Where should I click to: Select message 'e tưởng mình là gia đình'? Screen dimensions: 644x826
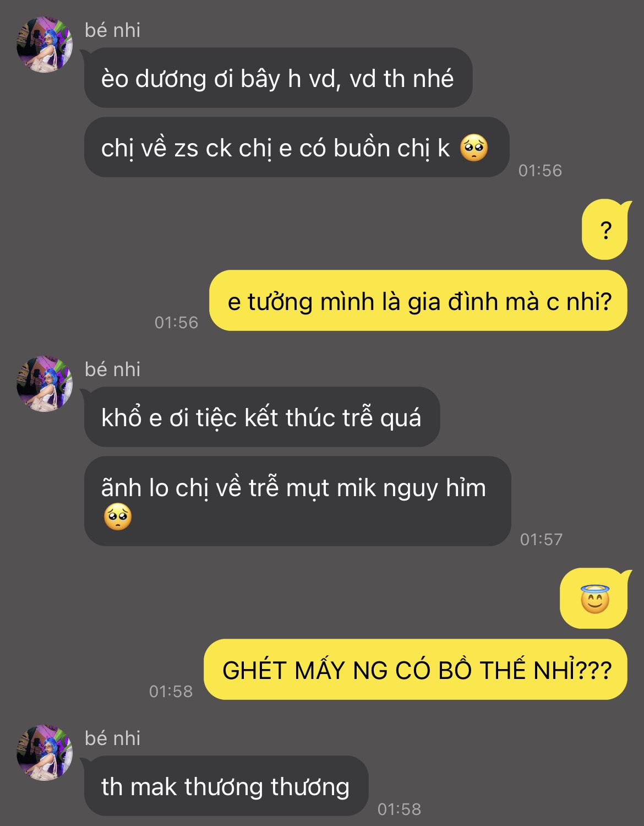point(418,301)
